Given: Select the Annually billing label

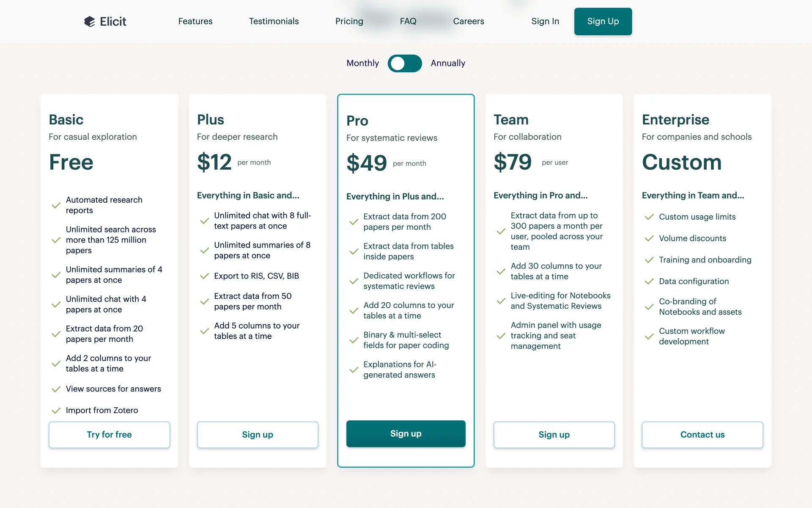Looking at the screenshot, I should (x=448, y=63).
